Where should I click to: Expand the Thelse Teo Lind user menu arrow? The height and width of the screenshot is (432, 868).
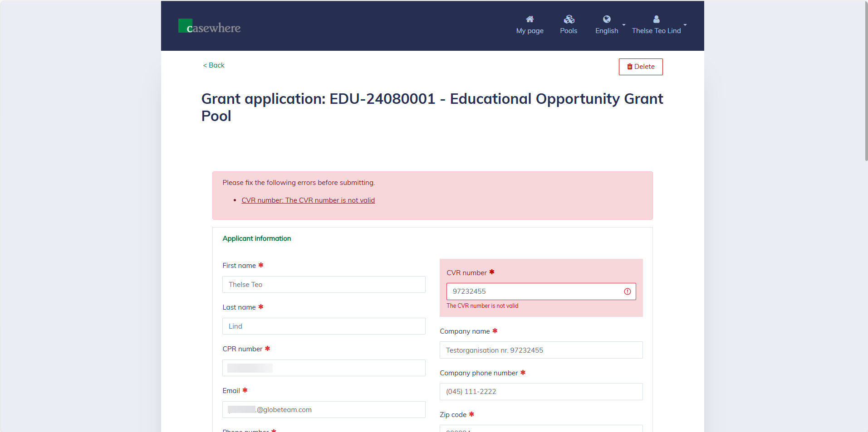(685, 25)
